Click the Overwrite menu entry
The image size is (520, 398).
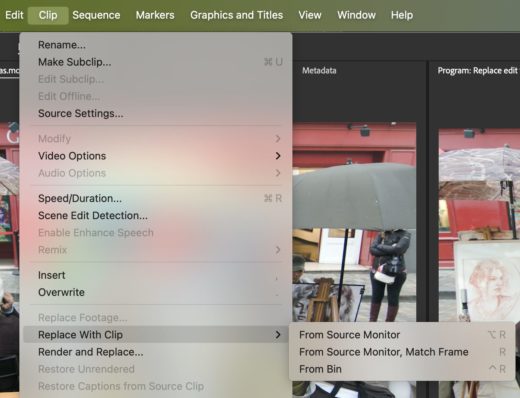[157, 292]
